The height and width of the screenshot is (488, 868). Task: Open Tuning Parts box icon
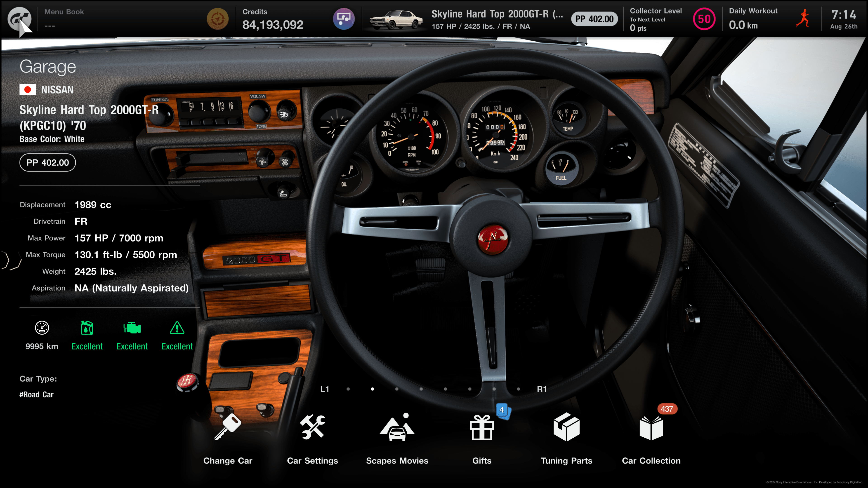click(566, 427)
